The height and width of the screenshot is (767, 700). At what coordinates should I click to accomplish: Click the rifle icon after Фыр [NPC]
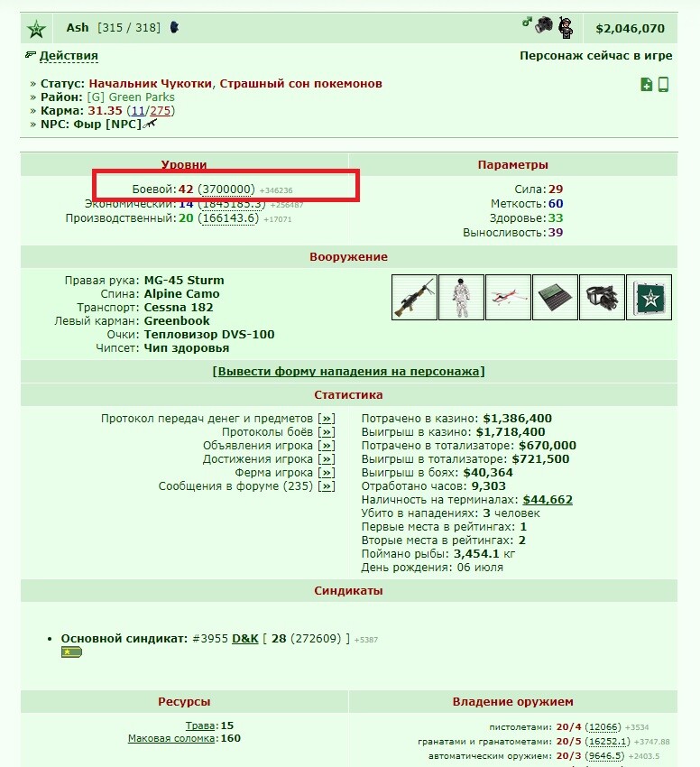pos(150,124)
